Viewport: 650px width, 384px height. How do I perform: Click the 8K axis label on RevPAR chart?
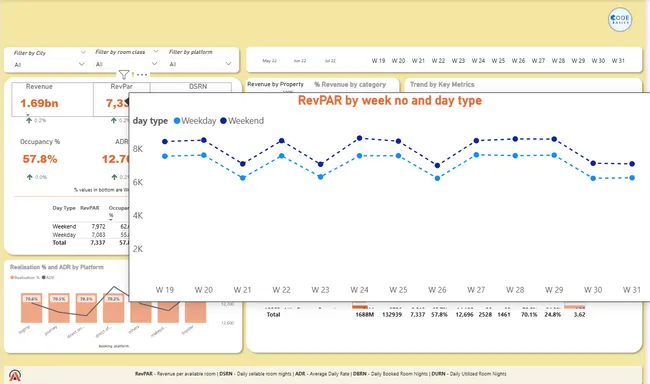138,149
